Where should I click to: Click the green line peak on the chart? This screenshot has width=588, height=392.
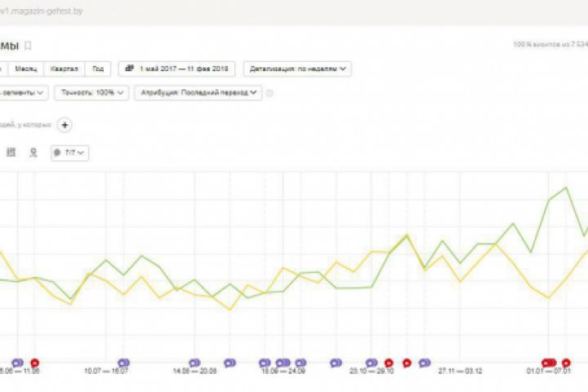pyautogui.click(x=566, y=187)
